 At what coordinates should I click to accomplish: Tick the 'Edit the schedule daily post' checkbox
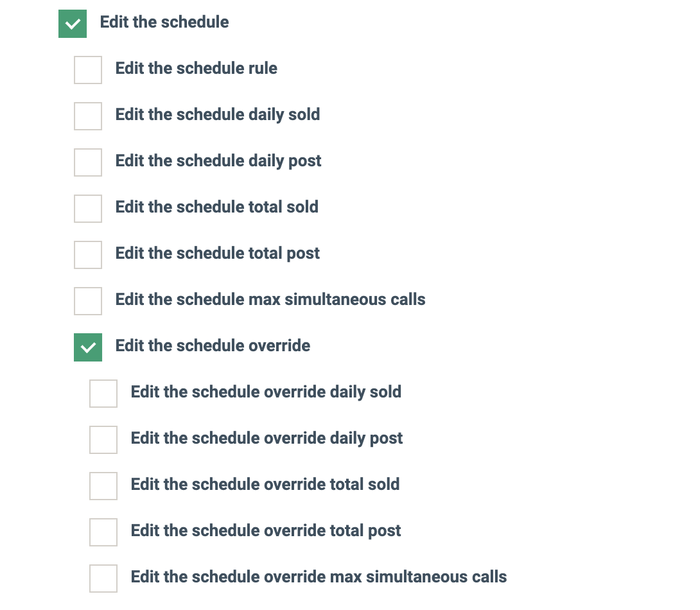click(88, 162)
